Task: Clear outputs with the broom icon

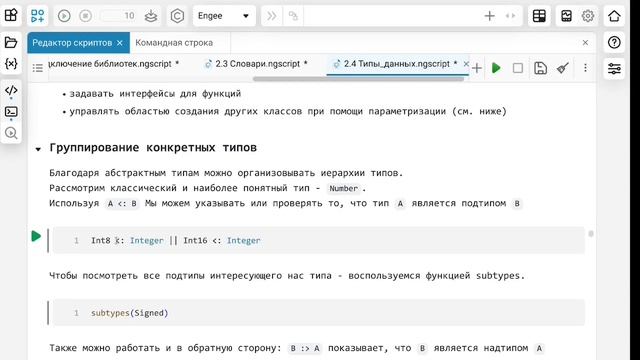Action: coord(563,68)
